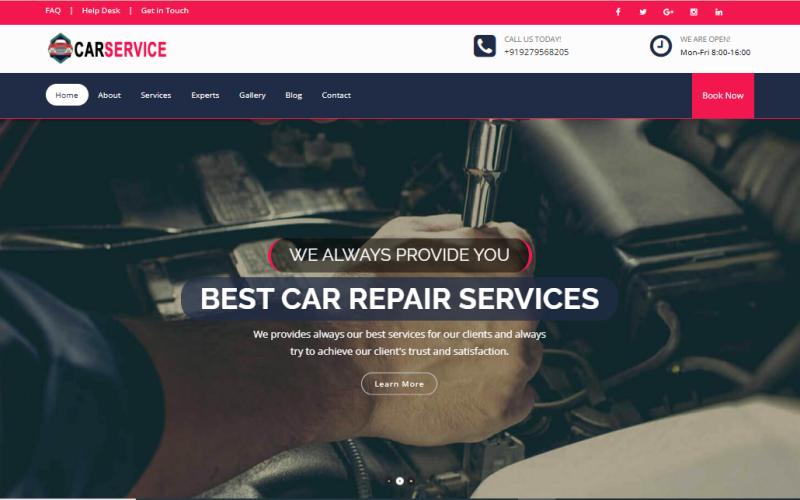Open the Twitter social icon

click(x=643, y=12)
